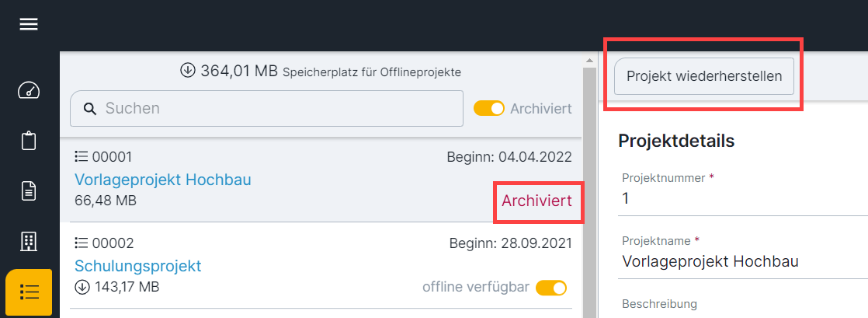Open Vorlageprojekt Hochbau project
The image size is (868, 318).
(x=163, y=180)
